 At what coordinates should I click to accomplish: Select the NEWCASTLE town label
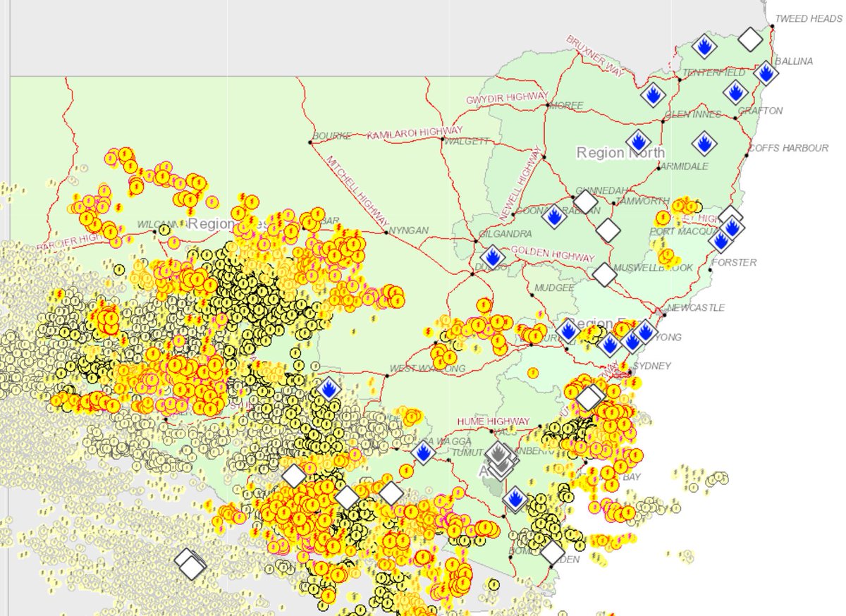pyautogui.click(x=697, y=307)
